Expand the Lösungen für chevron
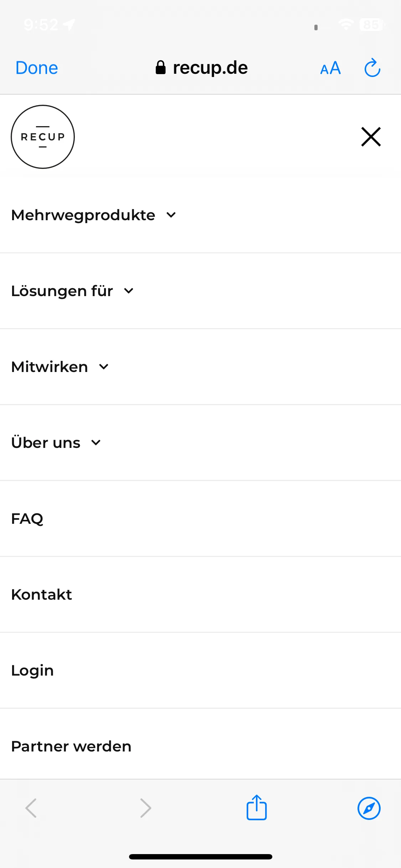 pos(129,291)
